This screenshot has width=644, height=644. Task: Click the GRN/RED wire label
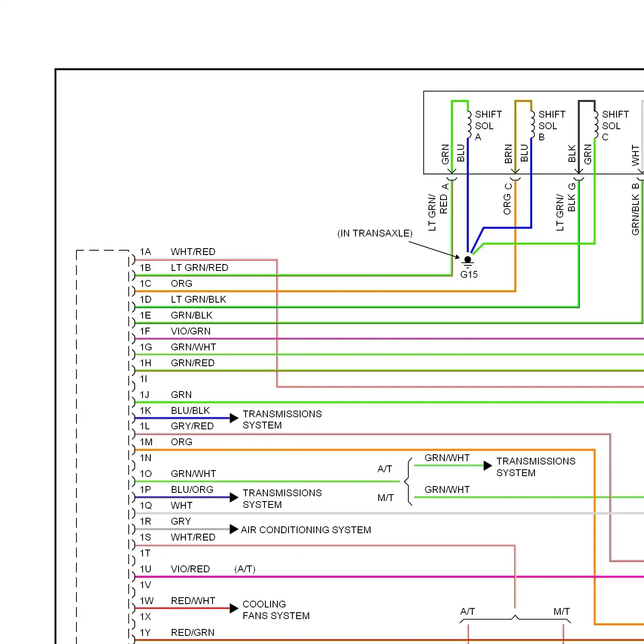193,363
